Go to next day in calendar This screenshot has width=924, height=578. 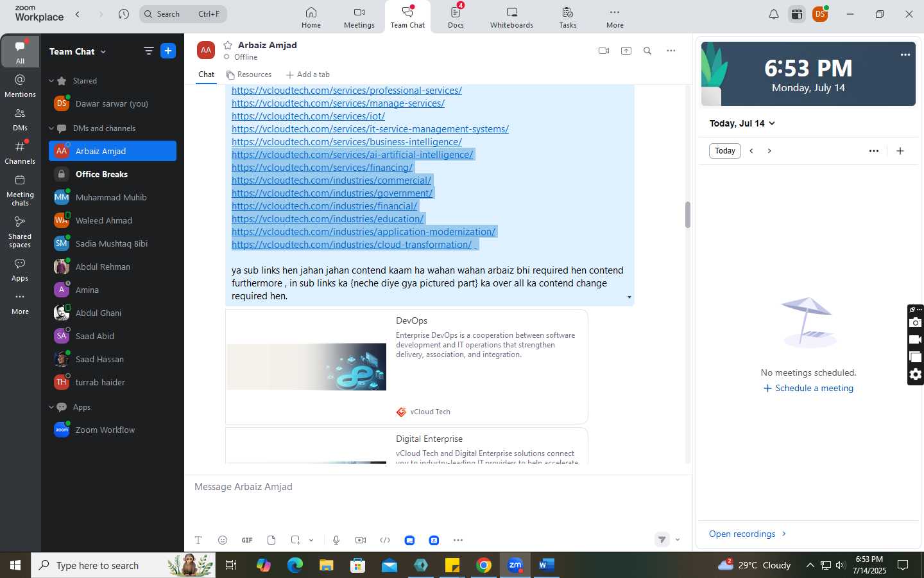(769, 151)
